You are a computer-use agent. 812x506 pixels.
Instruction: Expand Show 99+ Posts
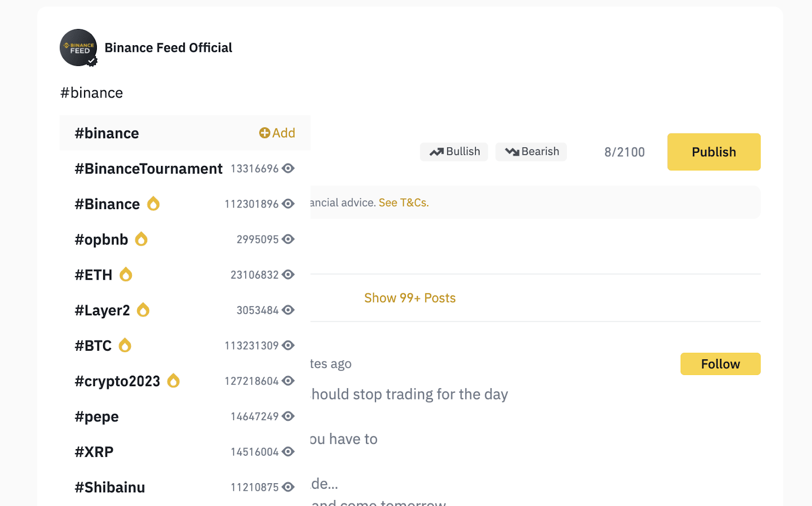tap(410, 298)
